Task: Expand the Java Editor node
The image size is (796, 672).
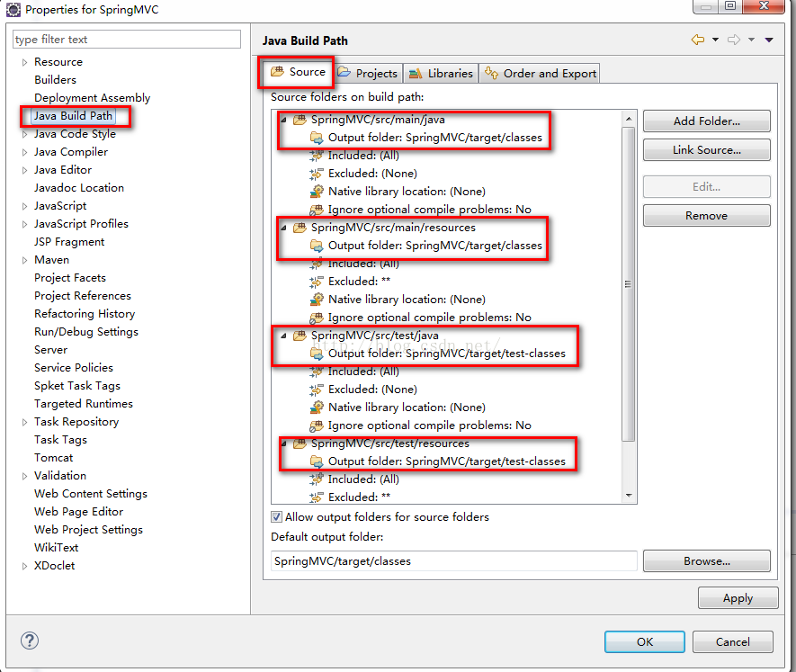Action: [24, 171]
